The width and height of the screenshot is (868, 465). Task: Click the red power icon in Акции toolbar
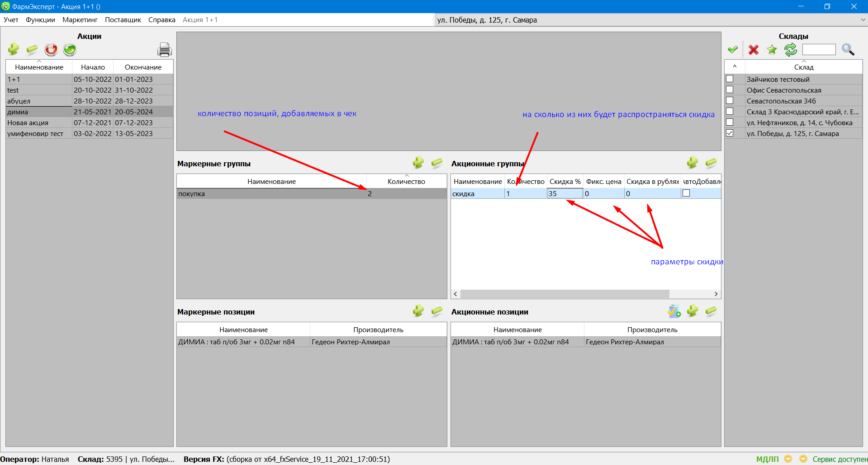tap(51, 49)
